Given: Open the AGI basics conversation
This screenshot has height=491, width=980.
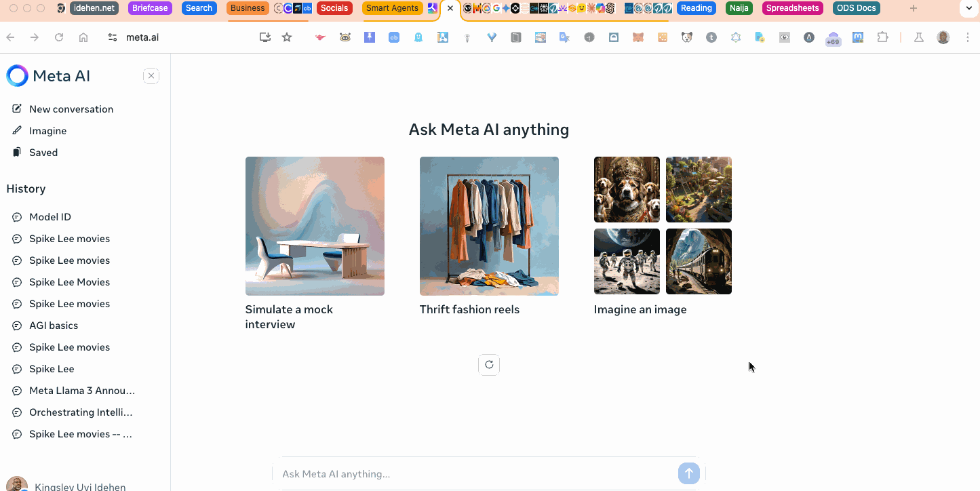Looking at the screenshot, I should click(x=54, y=326).
